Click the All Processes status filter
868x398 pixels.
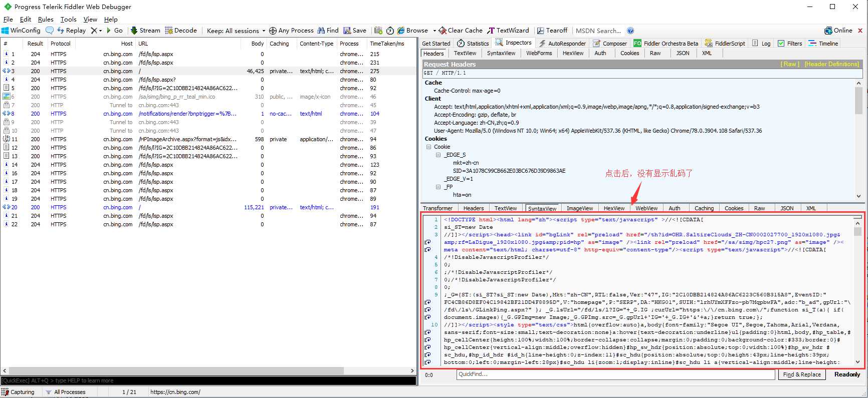(x=65, y=392)
